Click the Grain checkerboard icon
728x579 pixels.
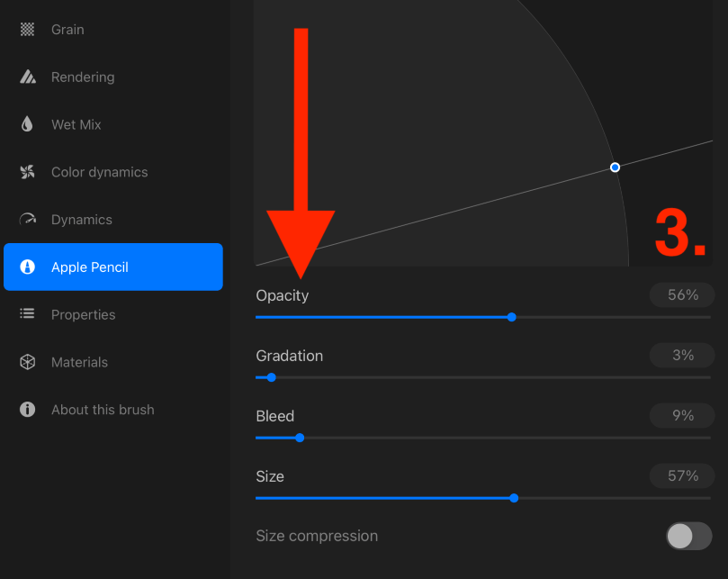pos(27,30)
